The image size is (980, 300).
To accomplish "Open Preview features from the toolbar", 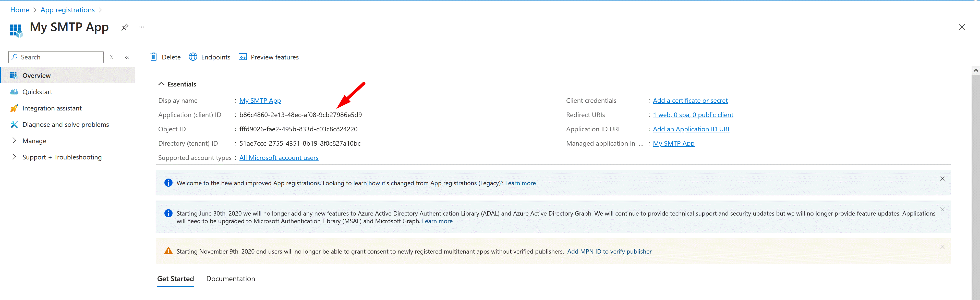I will pos(269,57).
